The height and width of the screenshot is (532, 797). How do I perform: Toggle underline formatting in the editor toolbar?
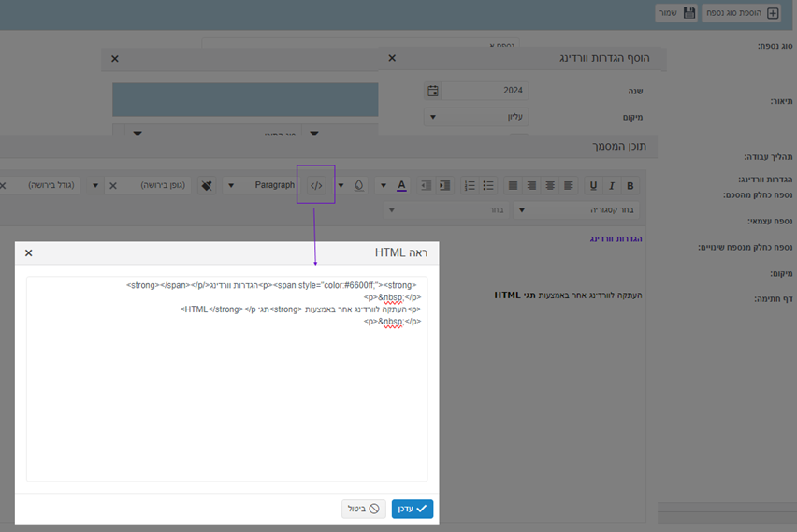pos(593,185)
